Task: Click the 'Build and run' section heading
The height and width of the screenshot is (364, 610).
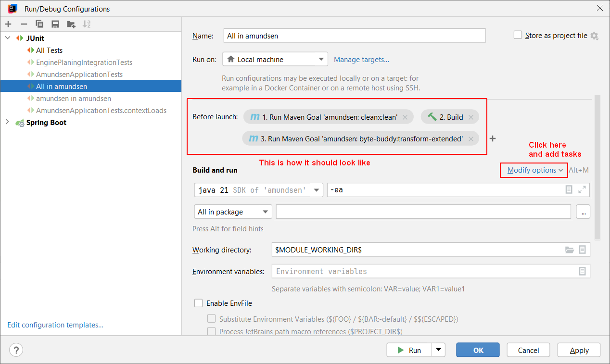Action: pyautogui.click(x=215, y=170)
